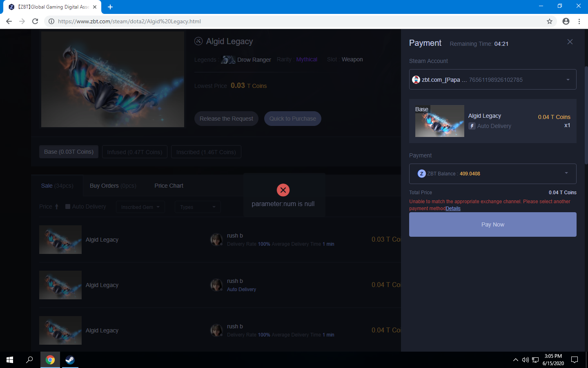This screenshot has height=368, width=588.
Task: Bookmark this page with the star icon
Action: click(550, 21)
